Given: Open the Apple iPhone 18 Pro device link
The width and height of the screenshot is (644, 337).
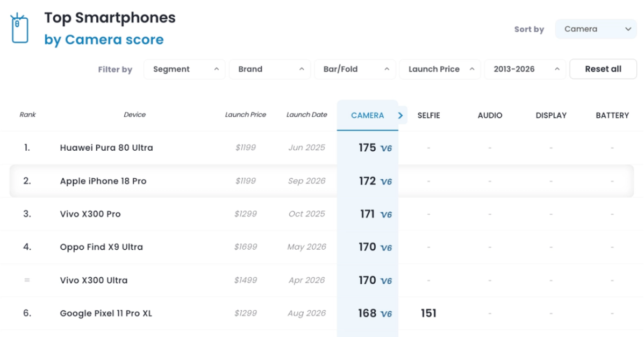Looking at the screenshot, I should pyautogui.click(x=103, y=181).
